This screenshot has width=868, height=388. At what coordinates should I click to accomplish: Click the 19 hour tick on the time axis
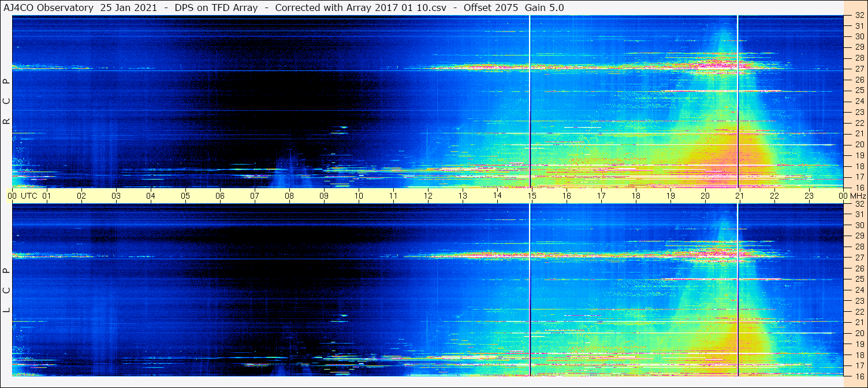[x=670, y=196]
